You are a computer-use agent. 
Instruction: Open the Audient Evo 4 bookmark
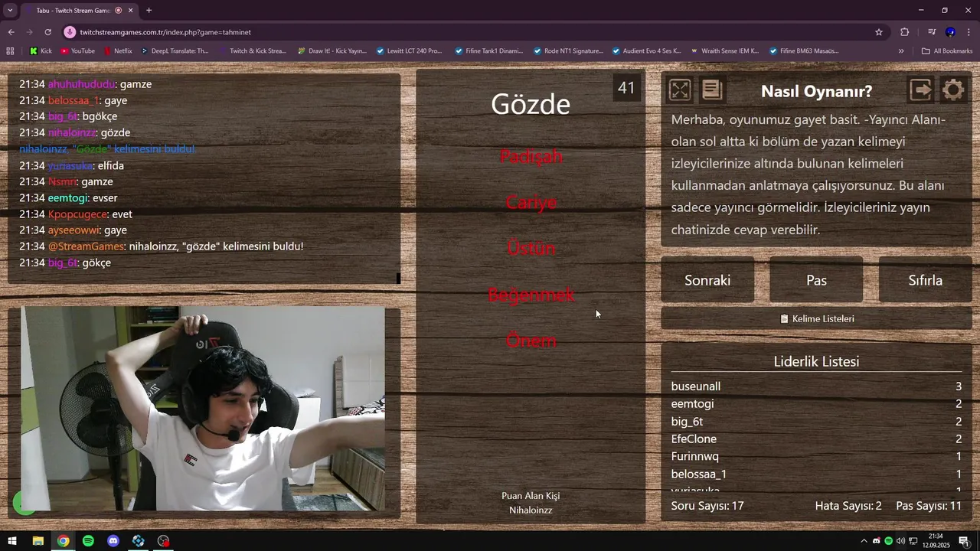[646, 51]
